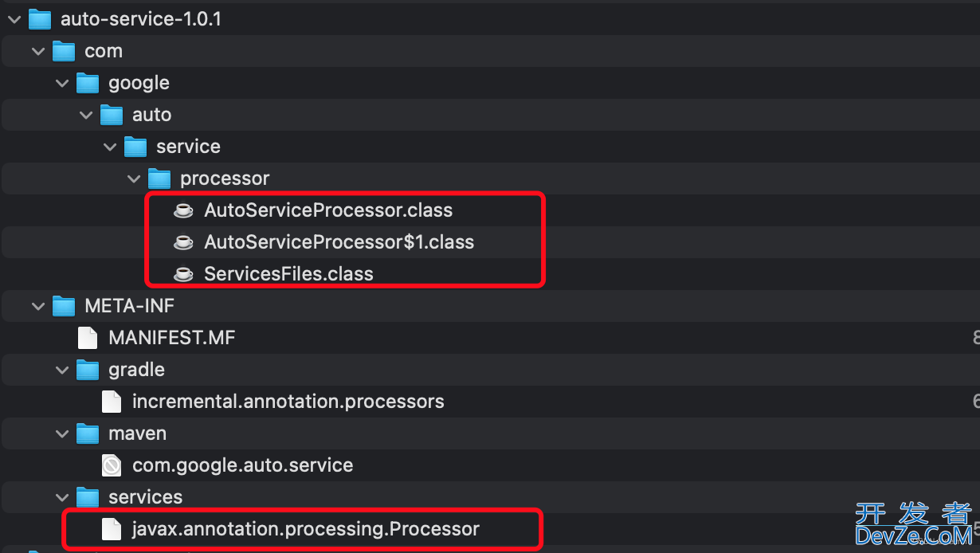Click the MANIFEST.MF document icon
Viewport: 980px width, 553px height.
[x=88, y=338]
